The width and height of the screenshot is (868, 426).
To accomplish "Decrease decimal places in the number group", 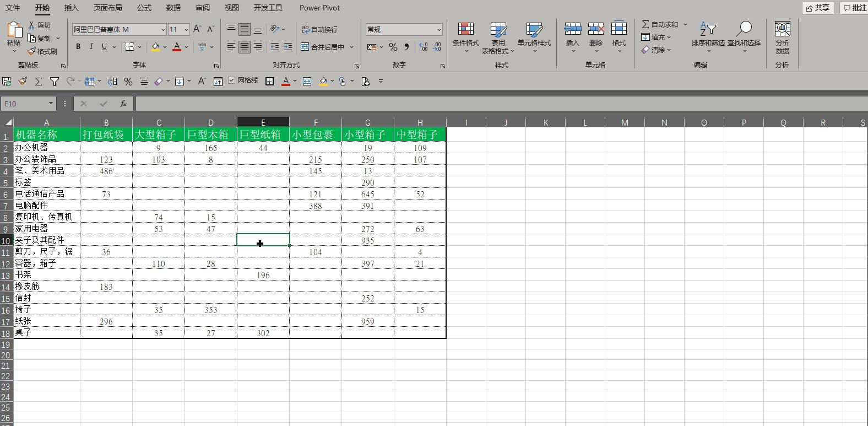I will point(437,47).
